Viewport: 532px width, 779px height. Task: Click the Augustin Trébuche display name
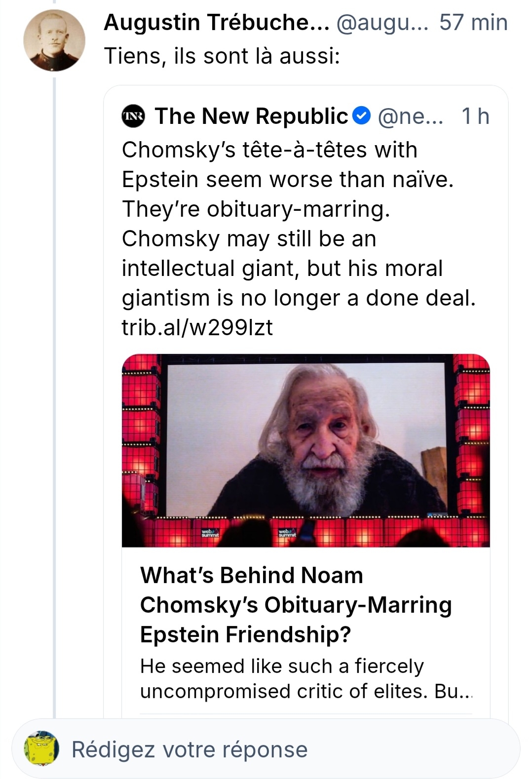point(216,23)
